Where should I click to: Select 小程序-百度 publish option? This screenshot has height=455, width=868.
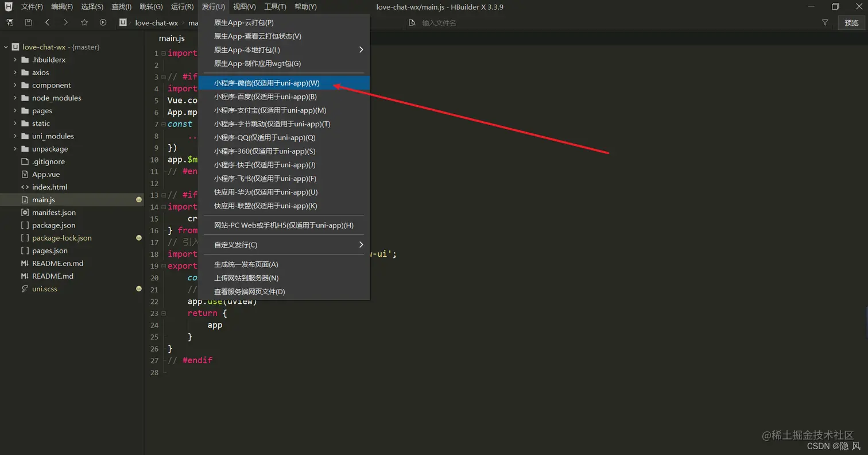(x=284, y=97)
